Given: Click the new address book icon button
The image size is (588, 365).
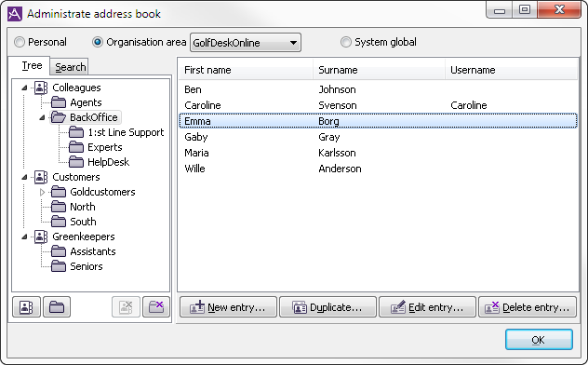Looking at the screenshot, I should coord(26,307).
